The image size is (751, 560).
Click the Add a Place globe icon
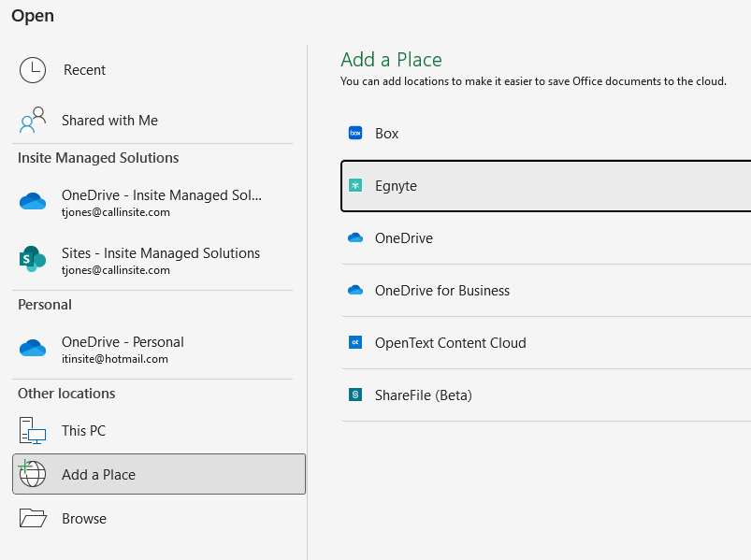tap(32, 473)
